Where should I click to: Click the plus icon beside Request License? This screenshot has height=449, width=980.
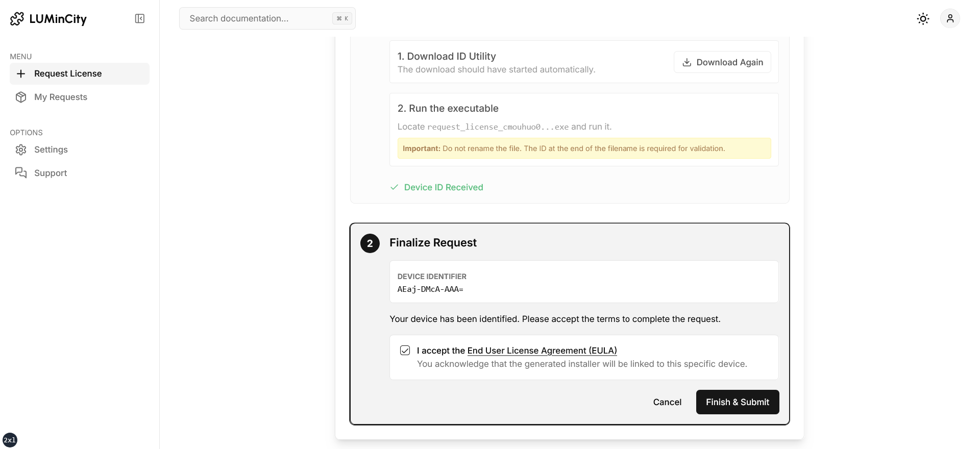(x=21, y=74)
